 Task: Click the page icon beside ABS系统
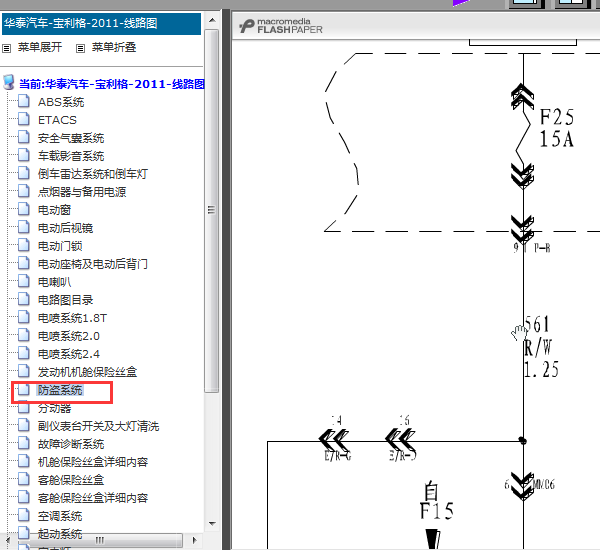(24, 101)
